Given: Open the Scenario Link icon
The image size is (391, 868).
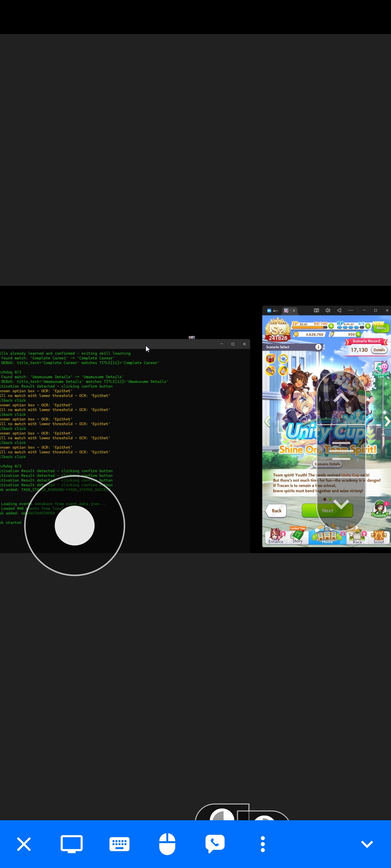Looking at the screenshot, I should (x=381, y=370).
